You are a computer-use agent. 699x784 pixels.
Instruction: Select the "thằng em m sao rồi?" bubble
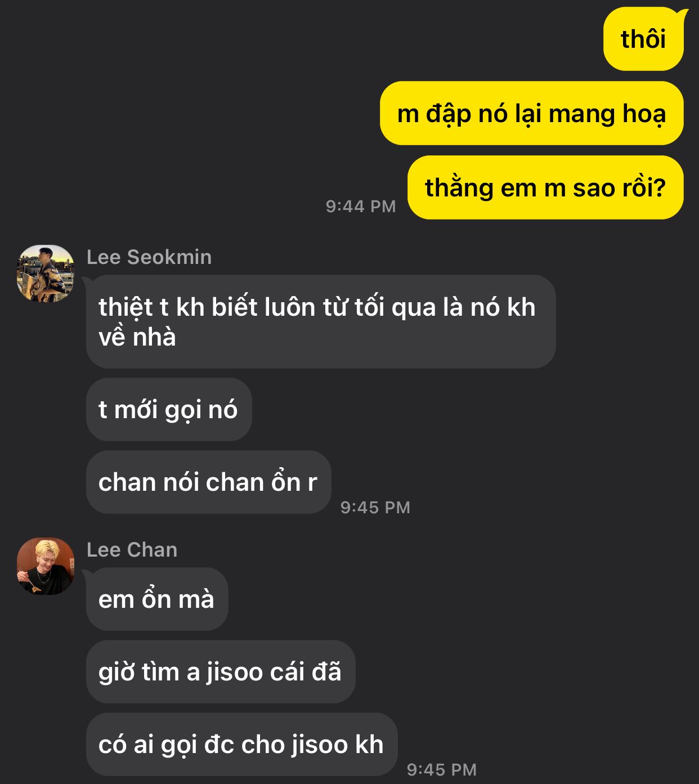[x=545, y=187]
